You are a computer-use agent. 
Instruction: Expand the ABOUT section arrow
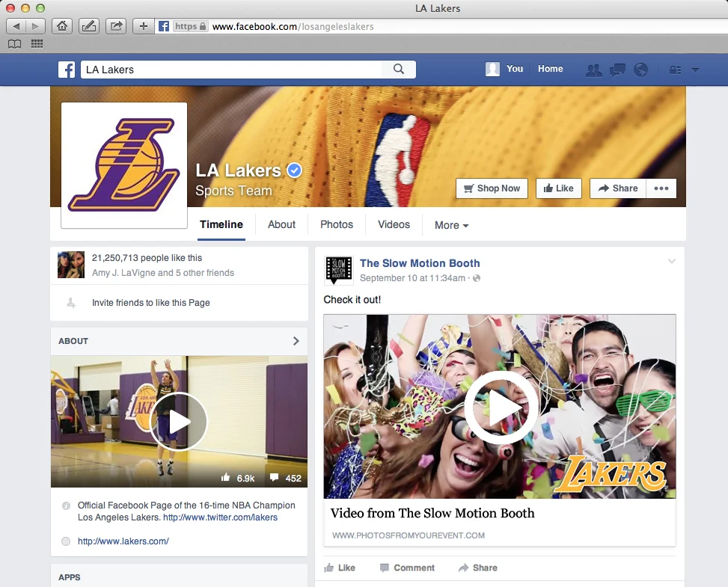(296, 341)
